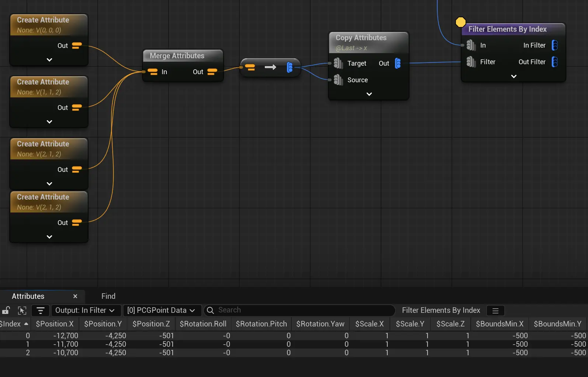Expand the Filter Elements By Index node
This screenshot has height=377, width=588.
[x=513, y=76]
